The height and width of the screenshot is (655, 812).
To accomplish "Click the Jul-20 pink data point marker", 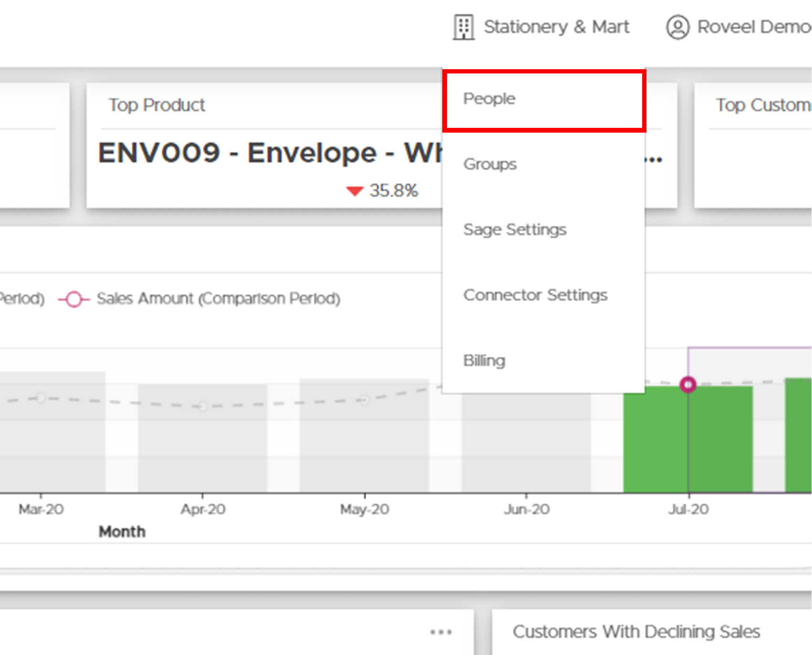I will point(688,385).
